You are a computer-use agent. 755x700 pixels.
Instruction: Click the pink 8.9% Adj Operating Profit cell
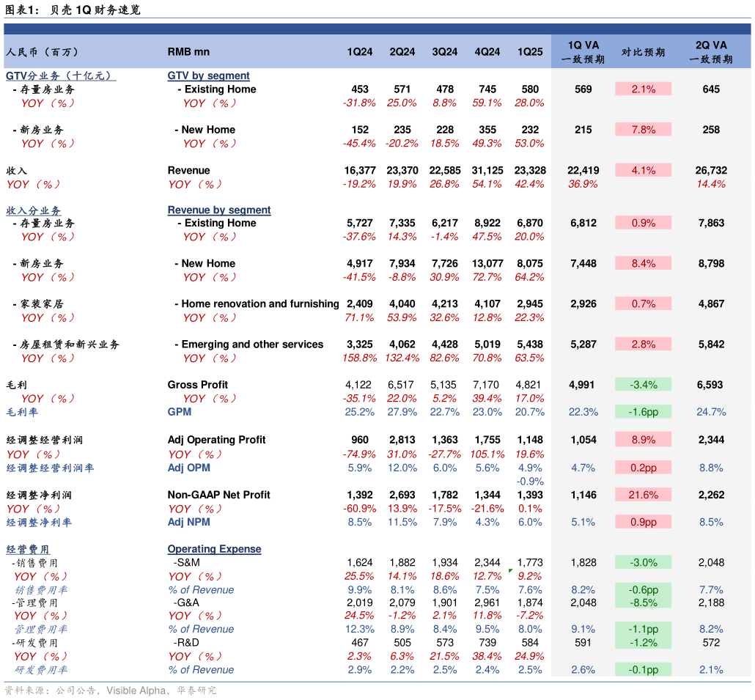click(x=643, y=440)
